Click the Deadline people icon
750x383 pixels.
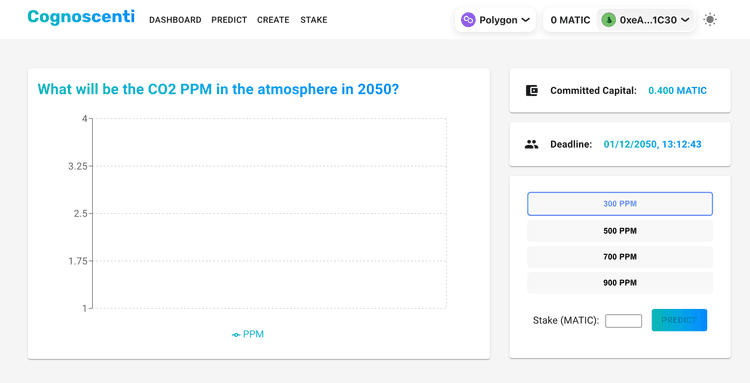pyautogui.click(x=531, y=144)
